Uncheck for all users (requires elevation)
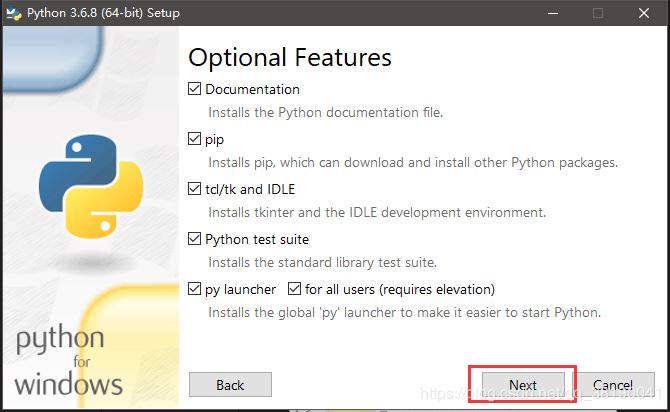 (x=295, y=289)
